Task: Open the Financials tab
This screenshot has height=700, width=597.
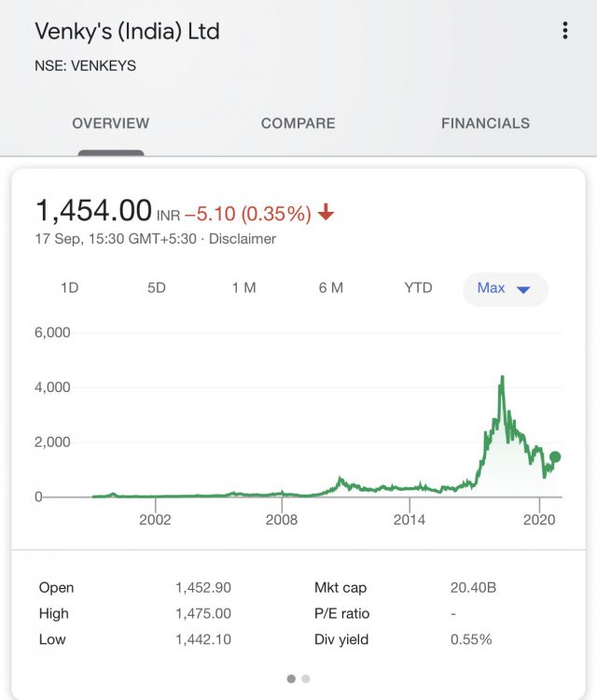Action: [x=485, y=123]
